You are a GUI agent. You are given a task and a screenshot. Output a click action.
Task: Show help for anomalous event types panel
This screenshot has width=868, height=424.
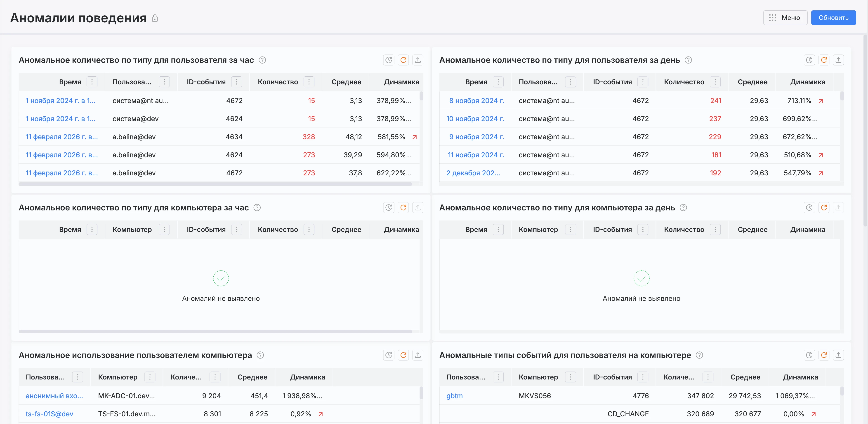pos(700,355)
